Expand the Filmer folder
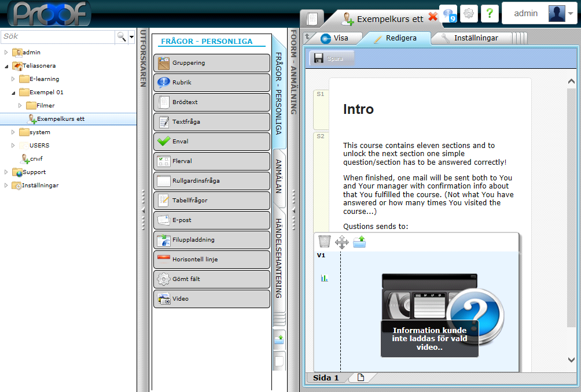Viewport: 581px width, 392px height. [20, 105]
